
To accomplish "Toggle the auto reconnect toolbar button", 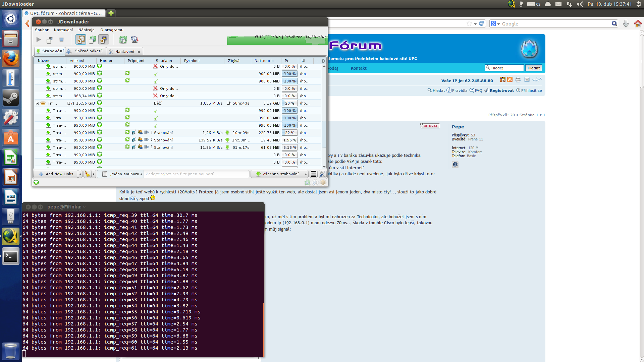I will click(92, 40).
